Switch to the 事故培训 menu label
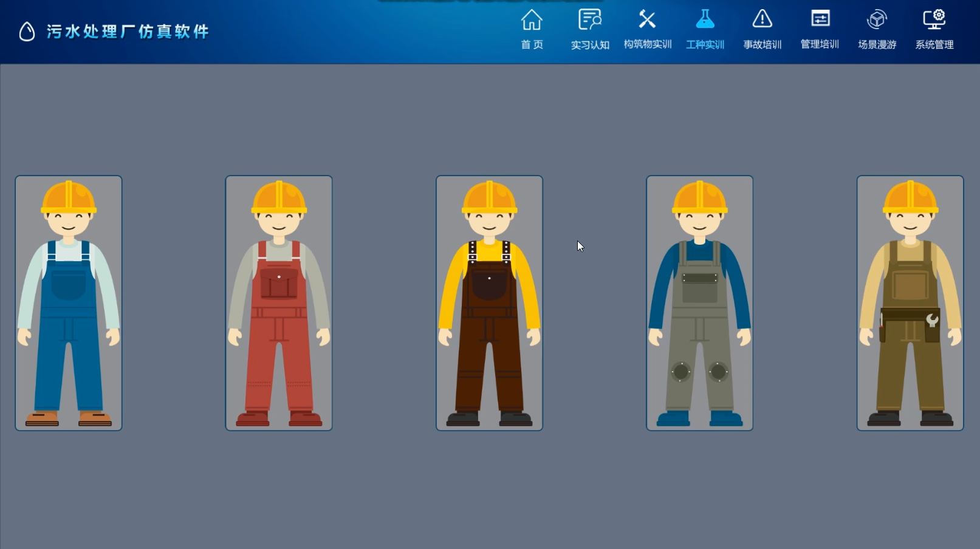This screenshot has width=980, height=549. tap(762, 45)
